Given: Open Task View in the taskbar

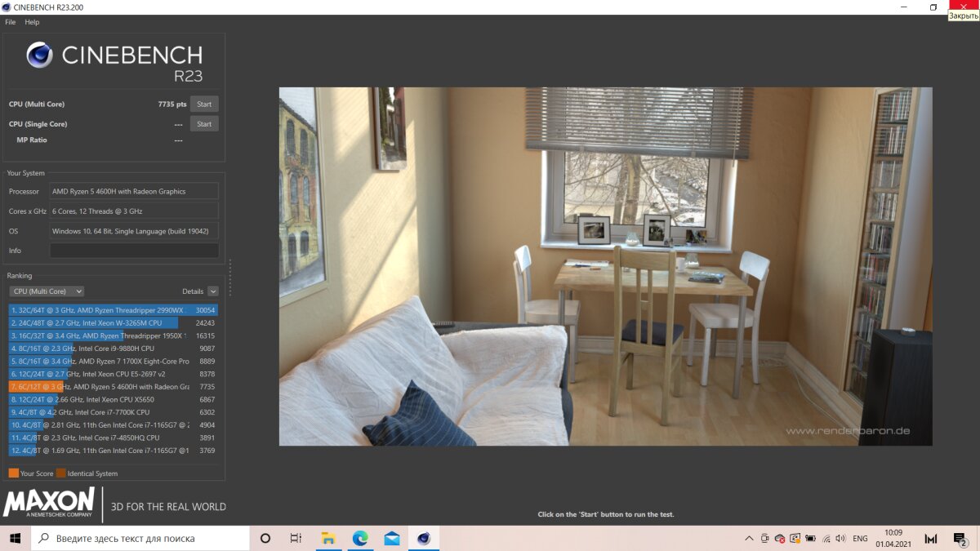Looking at the screenshot, I should click(296, 539).
